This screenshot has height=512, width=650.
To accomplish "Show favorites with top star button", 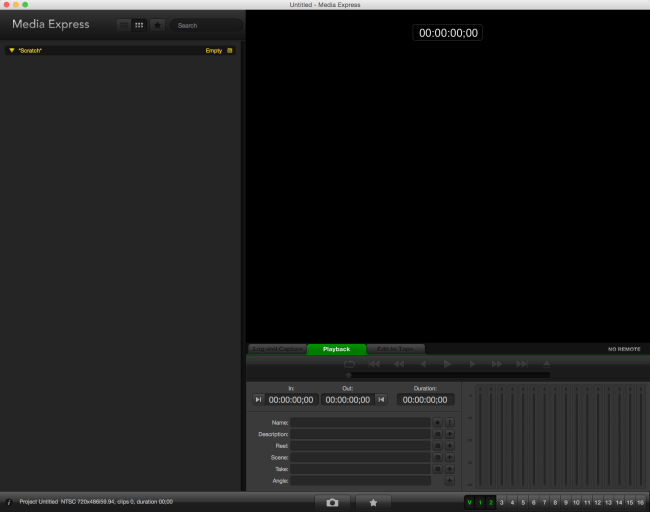I will [158, 25].
